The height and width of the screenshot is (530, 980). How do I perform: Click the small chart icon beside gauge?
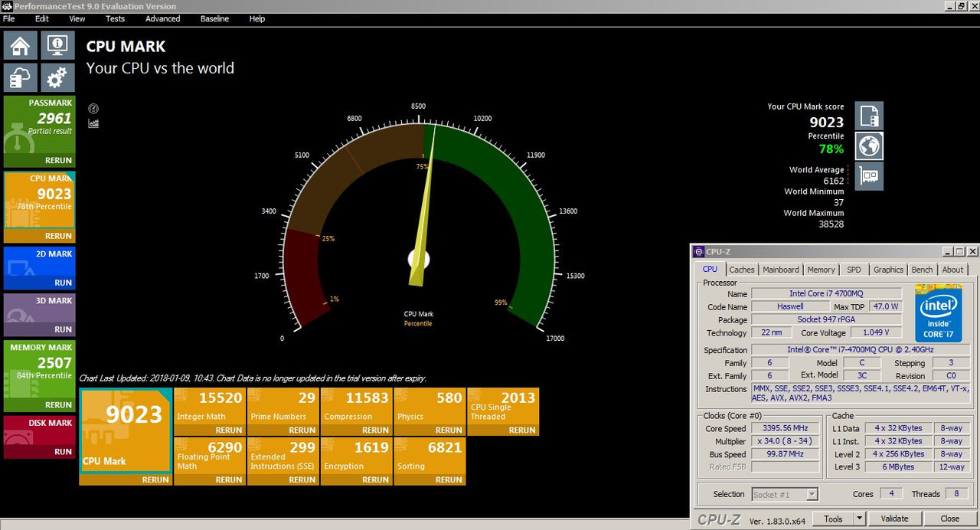[93, 123]
